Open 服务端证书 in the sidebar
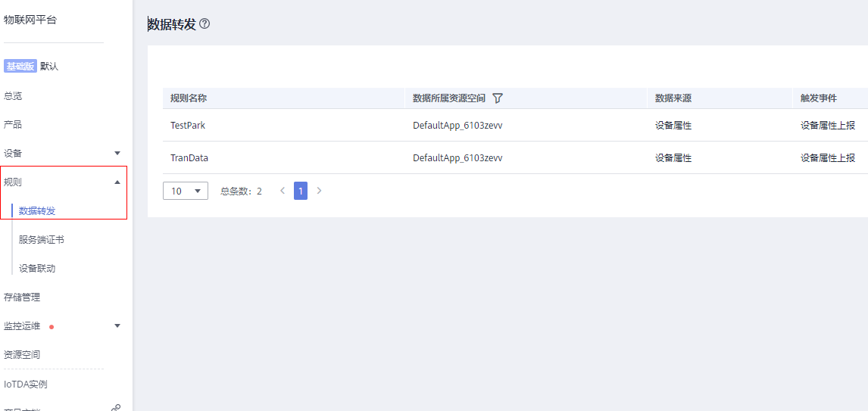The height and width of the screenshot is (411, 868). (x=42, y=239)
